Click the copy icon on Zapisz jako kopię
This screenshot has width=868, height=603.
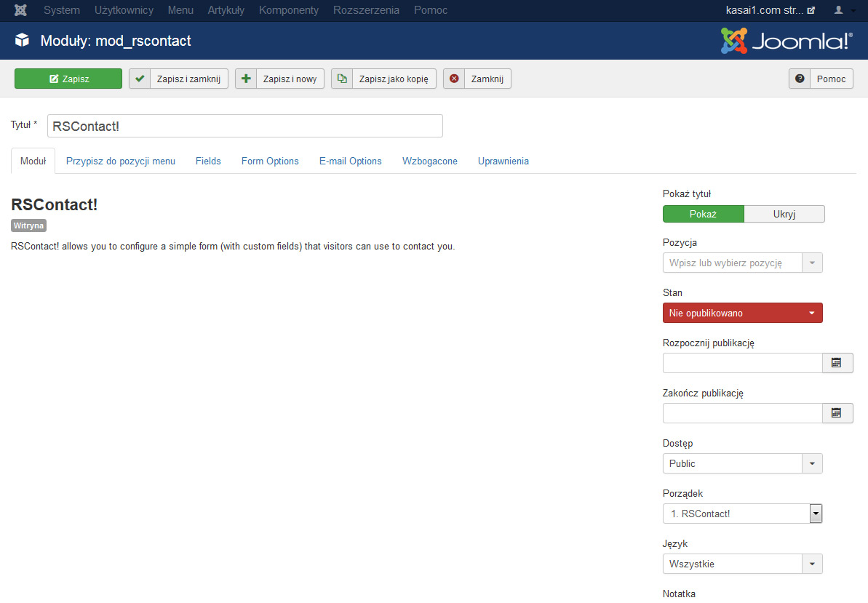click(x=342, y=79)
